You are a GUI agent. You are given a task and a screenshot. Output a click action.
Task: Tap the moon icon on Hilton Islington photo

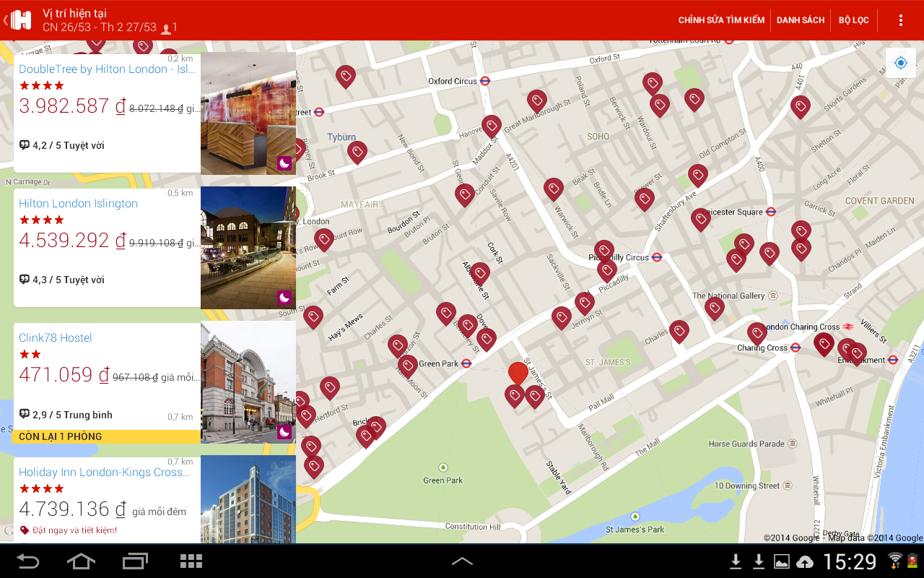click(284, 298)
